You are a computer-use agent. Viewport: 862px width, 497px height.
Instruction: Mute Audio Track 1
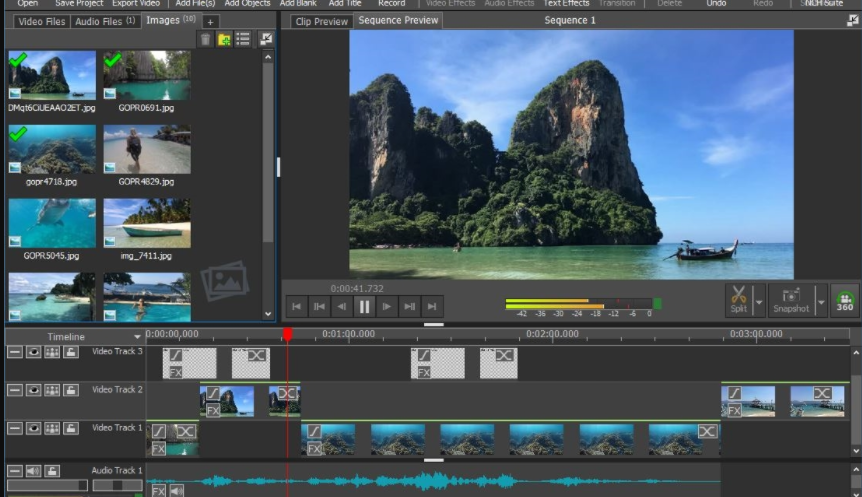click(x=33, y=471)
